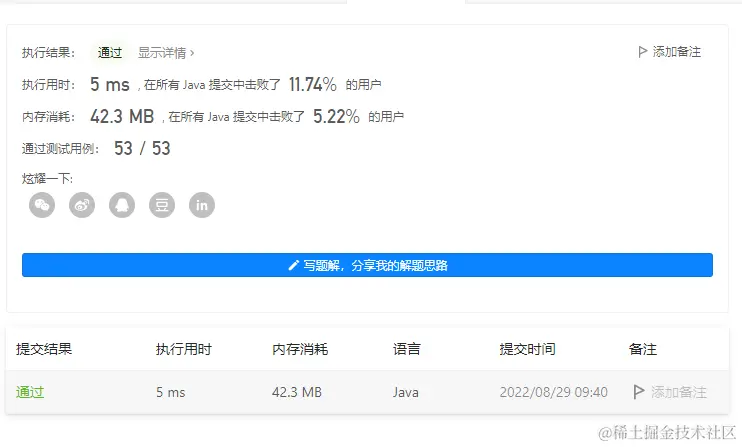Click the 炫耀一下 label
The height and width of the screenshot is (447, 742).
47,179
